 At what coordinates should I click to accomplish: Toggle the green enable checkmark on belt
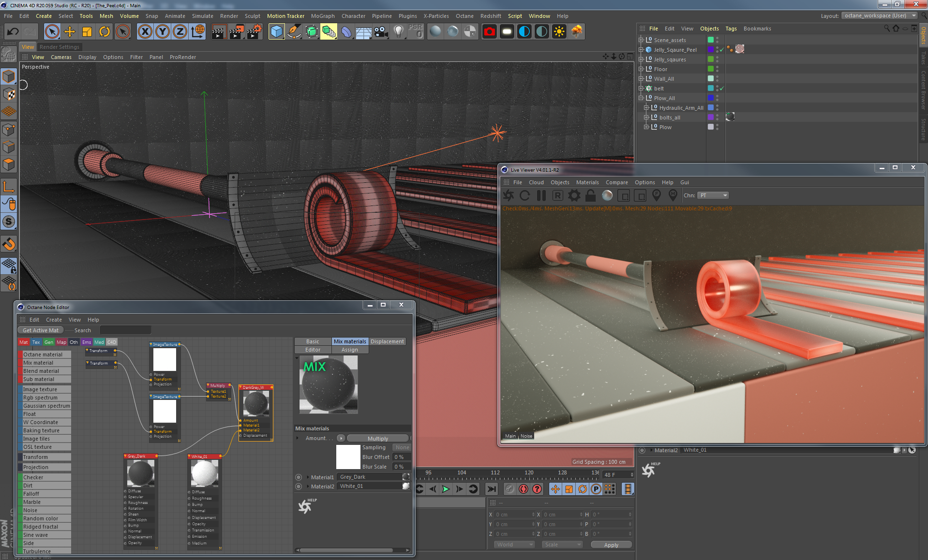[721, 88]
